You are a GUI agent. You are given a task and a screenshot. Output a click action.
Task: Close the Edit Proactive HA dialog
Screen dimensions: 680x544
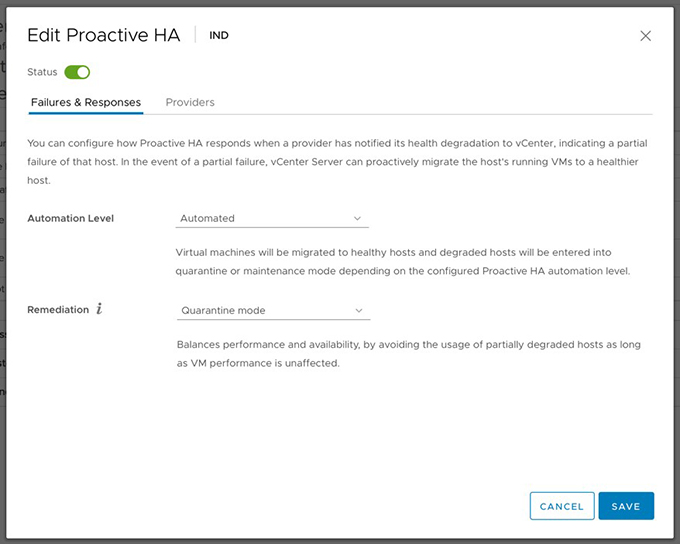645,36
